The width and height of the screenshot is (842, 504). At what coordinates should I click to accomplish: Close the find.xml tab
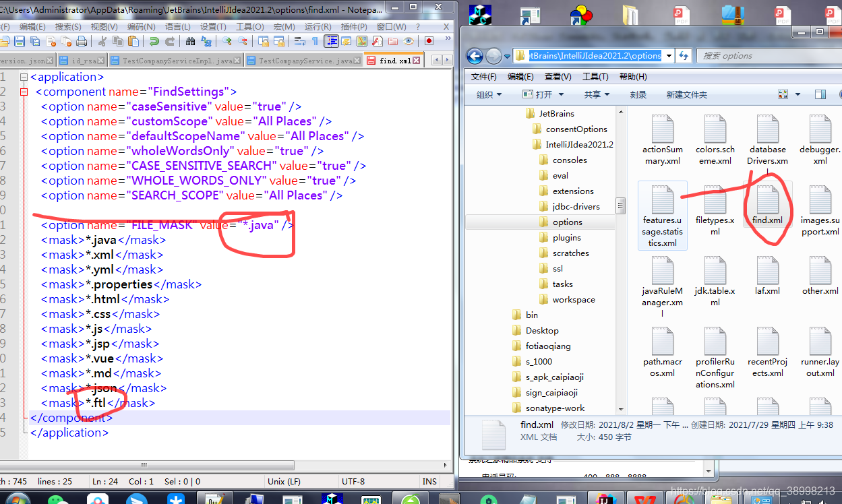click(417, 61)
